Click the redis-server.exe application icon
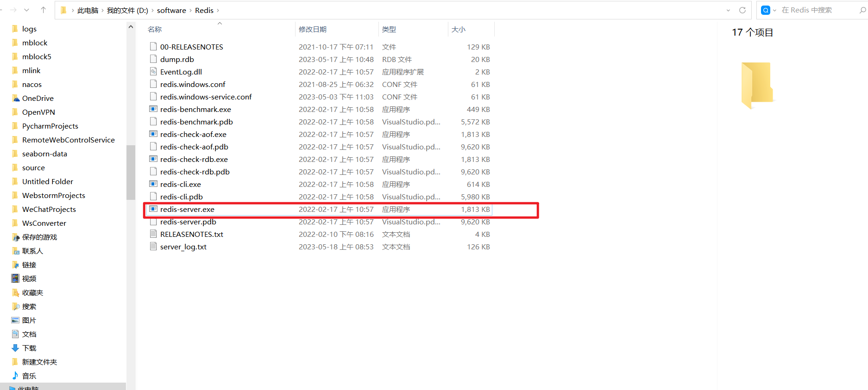 (153, 209)
